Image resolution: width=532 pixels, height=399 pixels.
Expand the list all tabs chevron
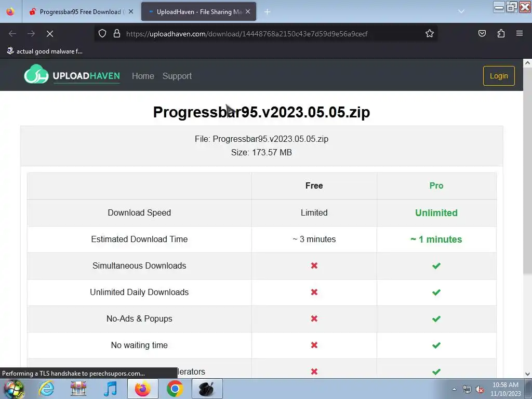point(461,11)
